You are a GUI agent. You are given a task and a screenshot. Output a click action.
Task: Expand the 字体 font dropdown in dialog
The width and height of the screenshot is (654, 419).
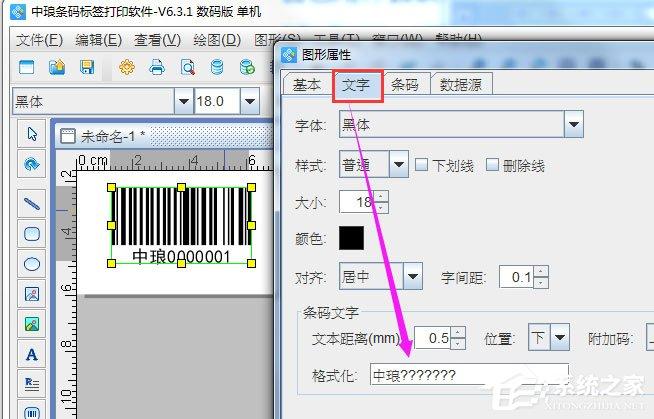tap(573, 125)
